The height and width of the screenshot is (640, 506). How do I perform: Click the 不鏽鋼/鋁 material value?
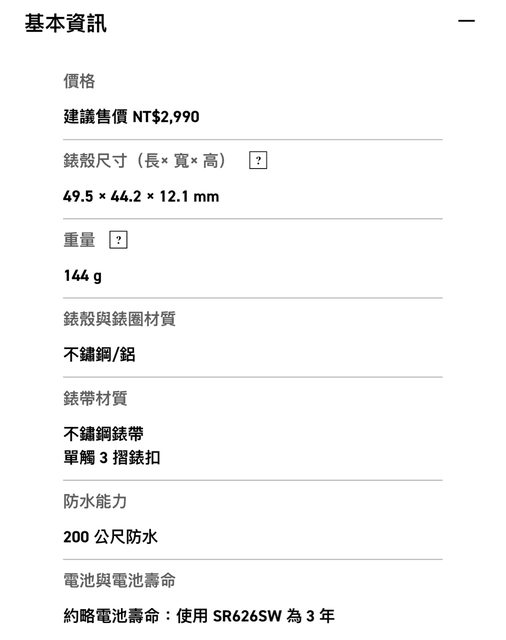[99, 354]
